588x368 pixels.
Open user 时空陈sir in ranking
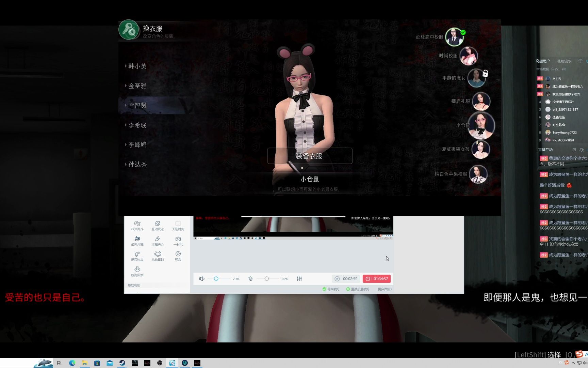pyautogui.click(x=559, y=125)
